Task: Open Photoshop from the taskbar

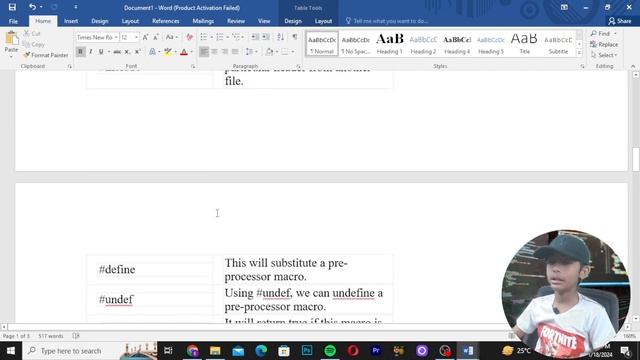Action: 307,351
